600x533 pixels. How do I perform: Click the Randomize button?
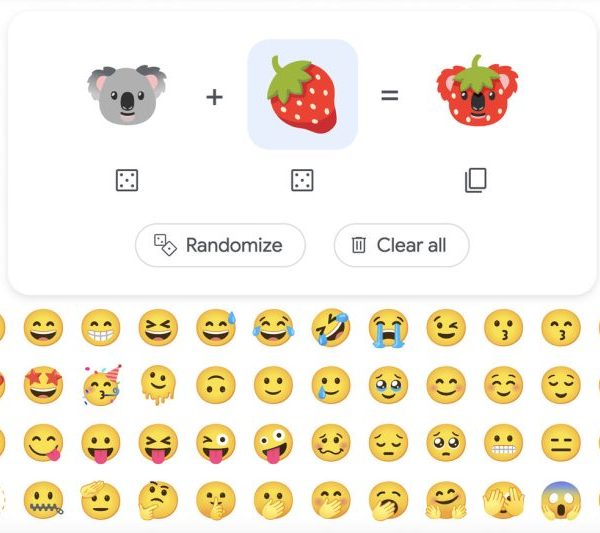tap(220, 245)
